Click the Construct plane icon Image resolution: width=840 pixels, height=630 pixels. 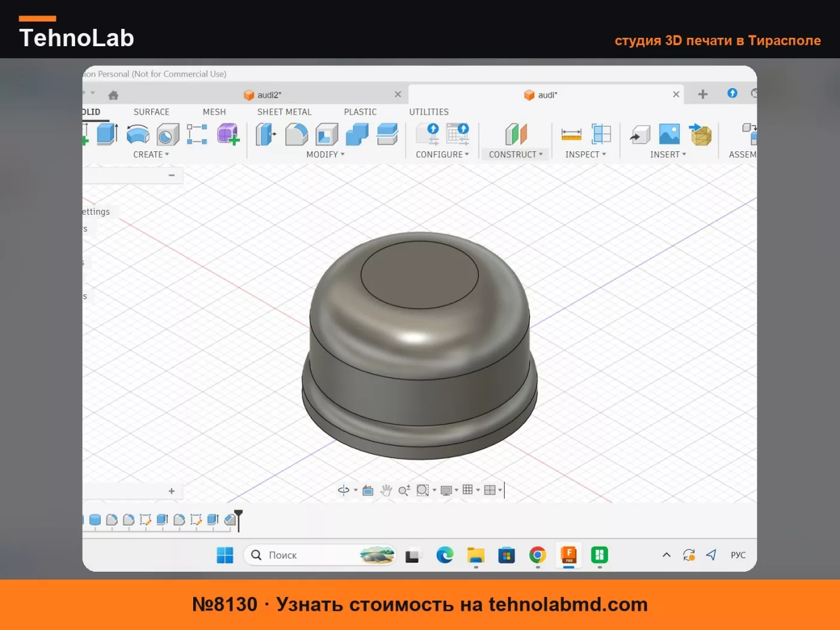[516, 134]
